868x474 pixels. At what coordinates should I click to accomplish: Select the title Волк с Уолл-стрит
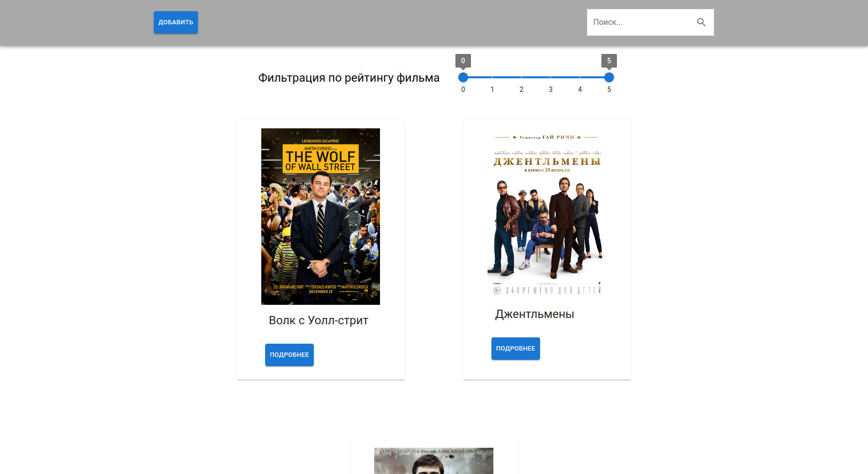tap(320, 320)
